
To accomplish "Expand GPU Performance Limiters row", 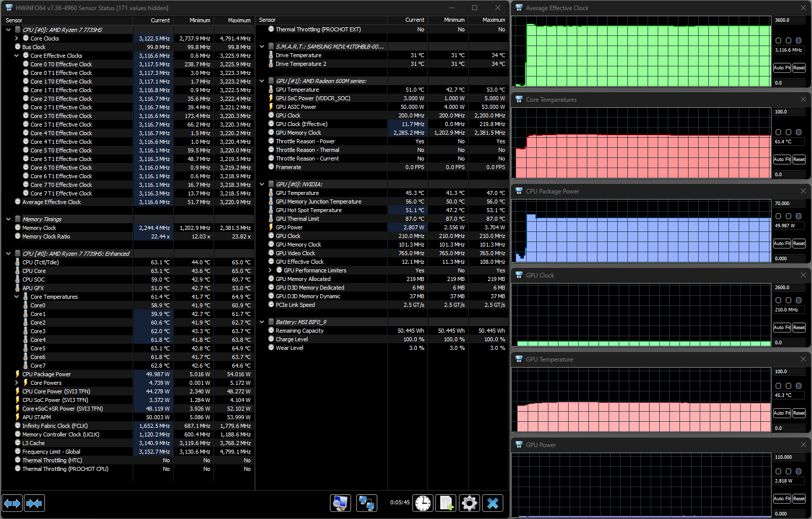I will click(270, 270).
